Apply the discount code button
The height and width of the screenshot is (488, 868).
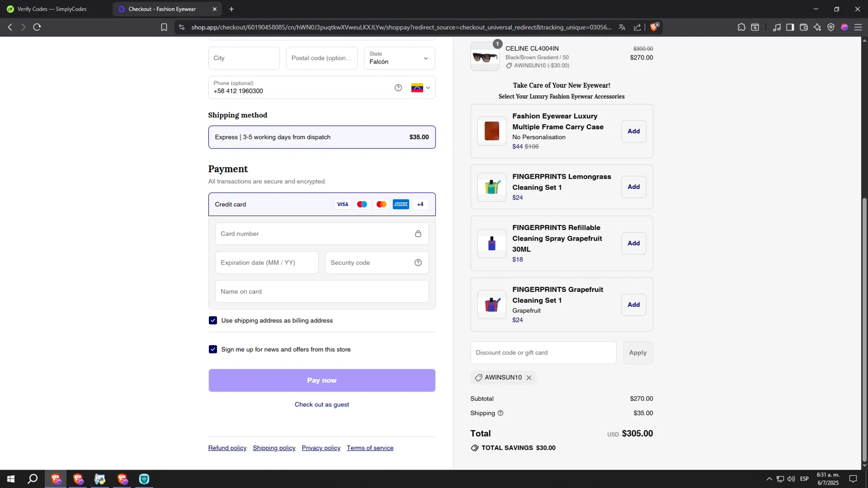tap(638, 353)
